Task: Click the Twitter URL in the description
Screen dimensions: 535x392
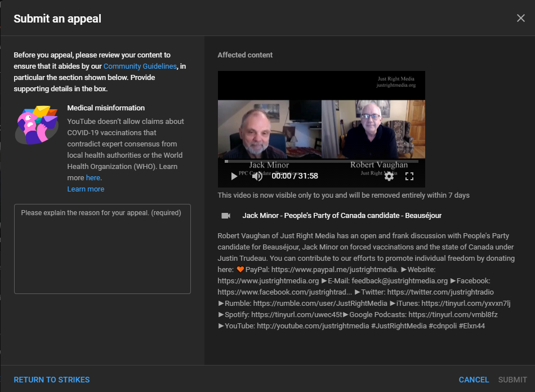Action: click(x=440, y=292)
